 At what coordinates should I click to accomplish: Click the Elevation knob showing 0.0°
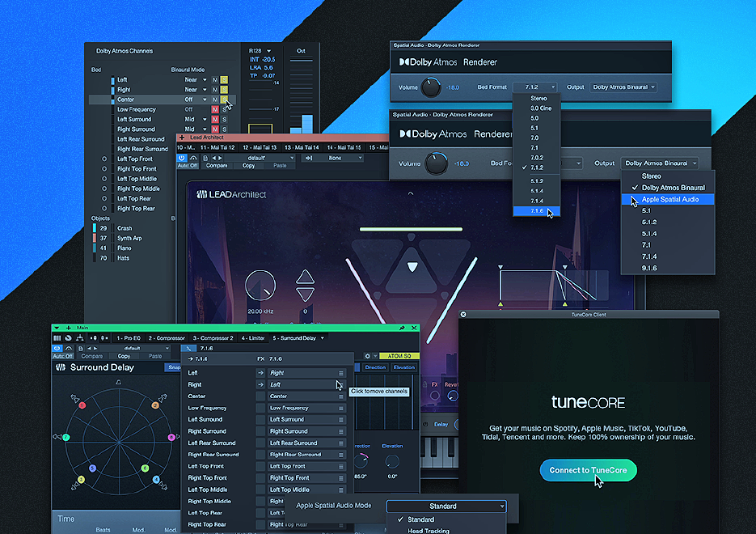click(392, 462)
